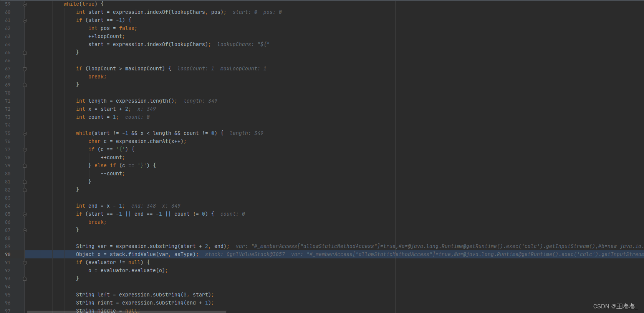Fold the if (start == -1) block
644x313 pixels.
coord(25,20)
